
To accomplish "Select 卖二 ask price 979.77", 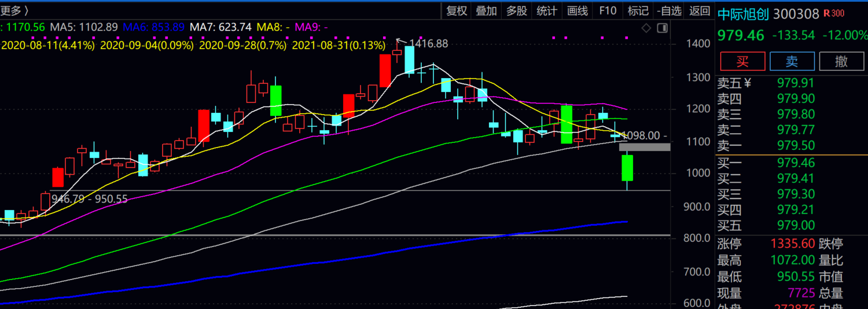I will [796, 130].
